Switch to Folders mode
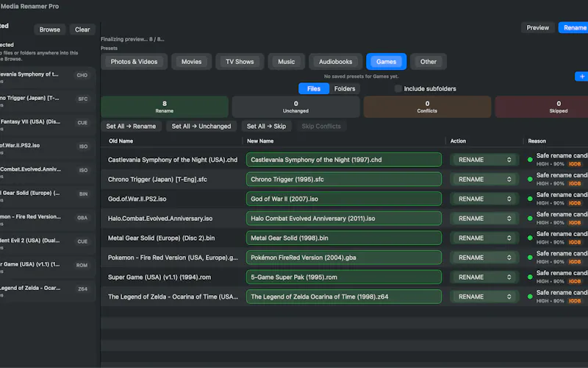The width and height of the screenshot is (588, 368). click(x=344, y=88)
